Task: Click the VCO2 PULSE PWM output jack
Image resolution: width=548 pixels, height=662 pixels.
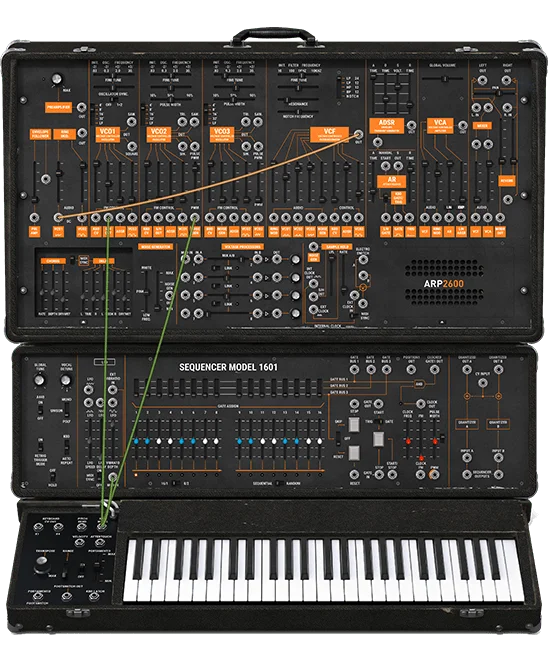Action: [195, 147]
